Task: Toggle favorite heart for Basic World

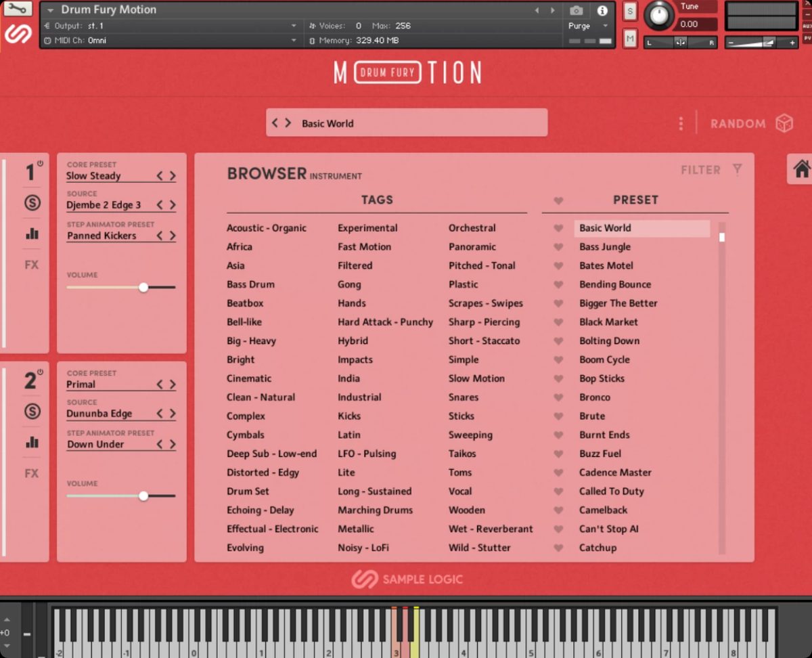Action: (558, 229)
